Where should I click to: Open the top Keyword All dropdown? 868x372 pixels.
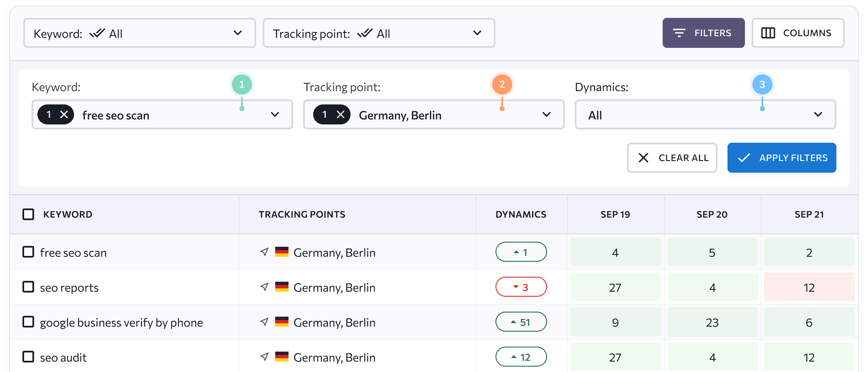click(139, 33)
